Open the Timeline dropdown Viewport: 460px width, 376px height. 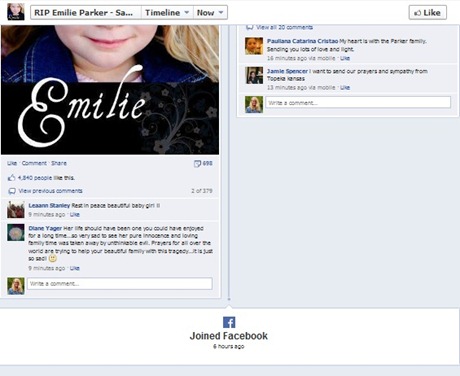(167, 13)
